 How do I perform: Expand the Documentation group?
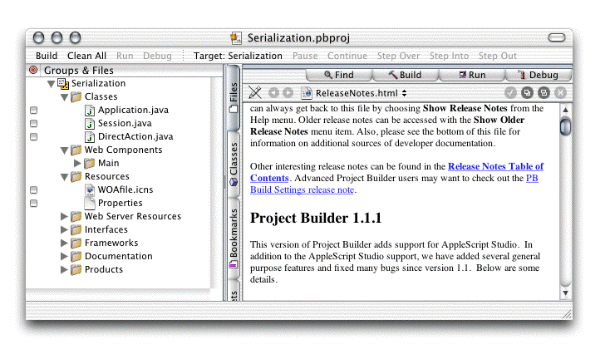click(x=64, y=256)
